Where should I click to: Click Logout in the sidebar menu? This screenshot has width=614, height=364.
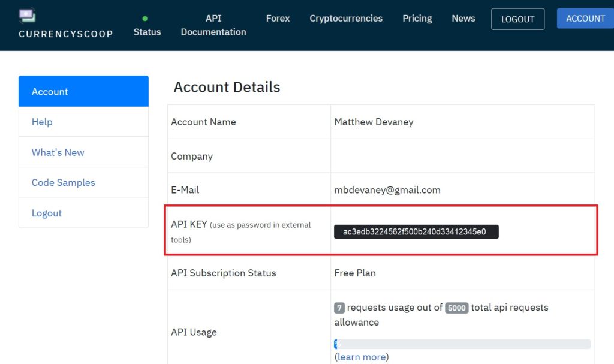point(83,213)
